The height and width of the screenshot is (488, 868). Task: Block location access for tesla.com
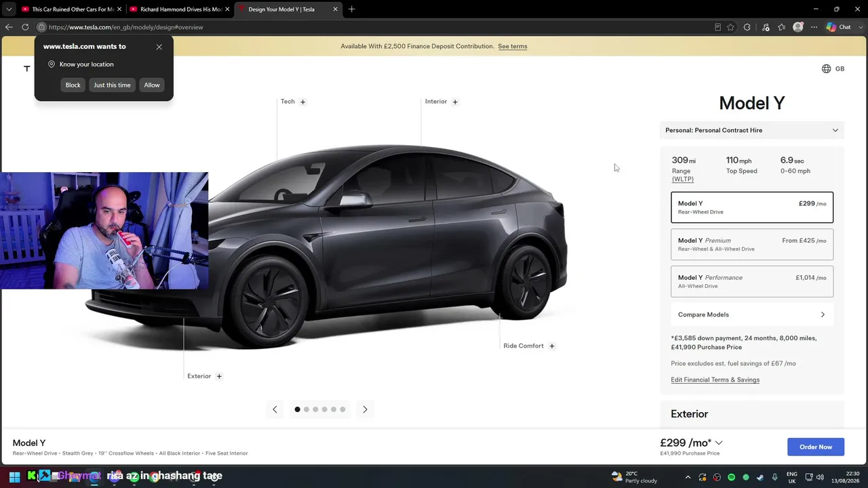click(x=73, y=85)
